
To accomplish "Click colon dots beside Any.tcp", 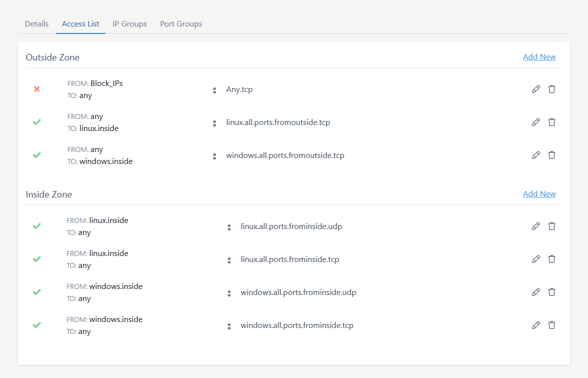I will pos(214,90).
